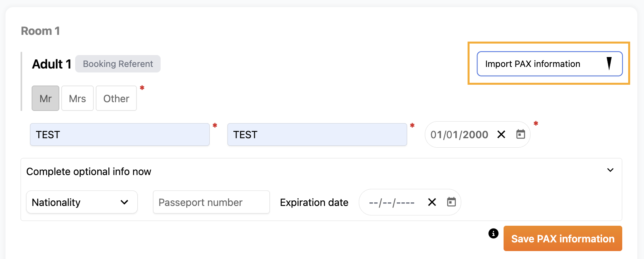The width and height of the screenshot is (644, 259).
Task: Click the Save PAX information button
Action: click(x=563, y=239)
